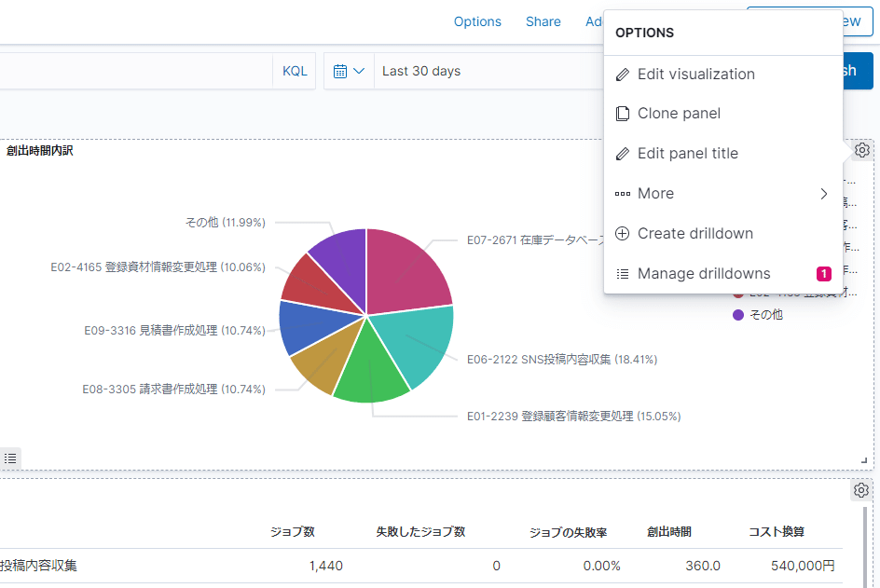
Task: Click the label その他 (11.99%)
Action: click(x=225, y=222)
